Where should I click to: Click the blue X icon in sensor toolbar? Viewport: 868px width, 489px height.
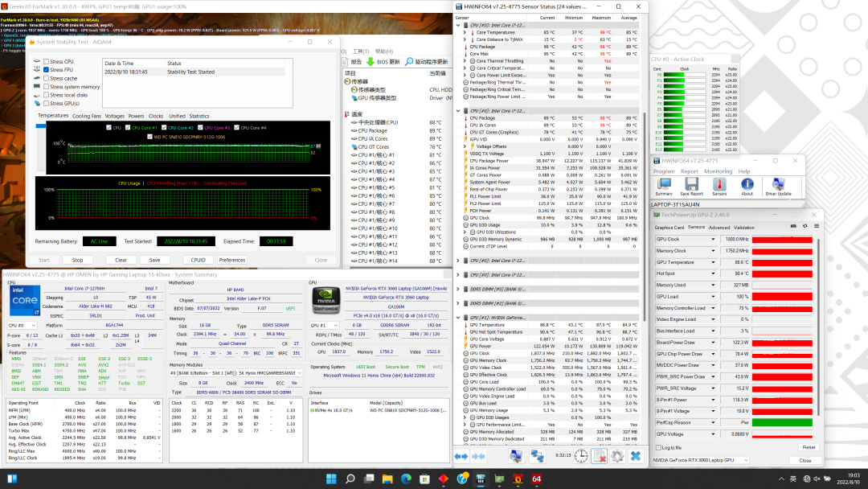click(636, 456)
